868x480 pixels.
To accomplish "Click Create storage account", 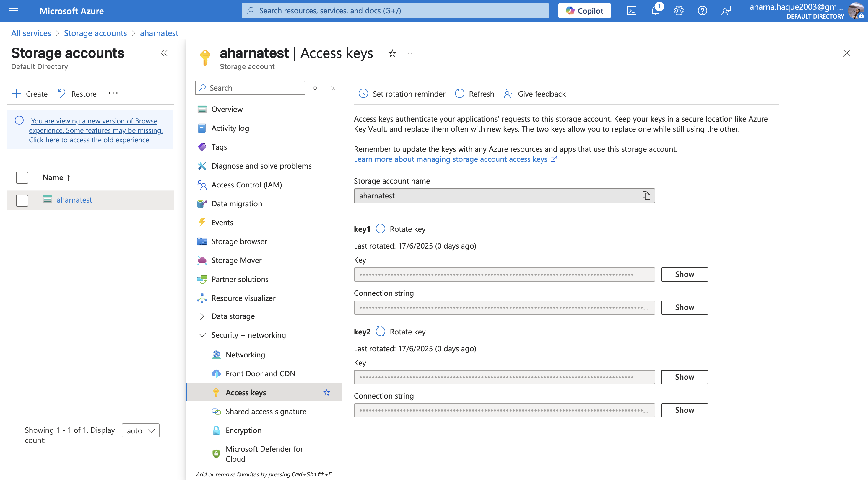I will tap(30, 94).
